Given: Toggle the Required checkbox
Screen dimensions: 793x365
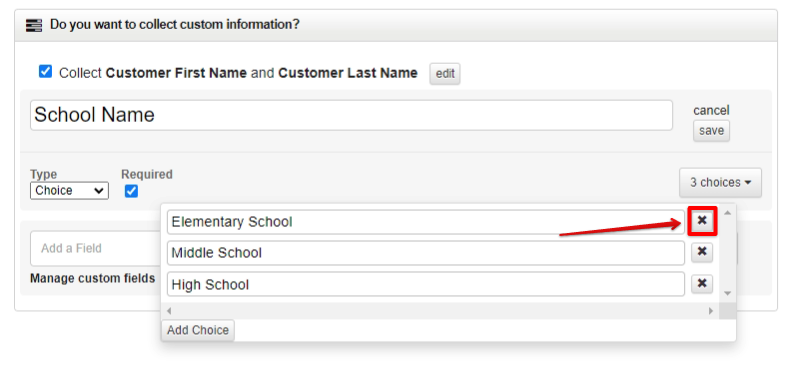Looking at the screenshot, I should coord(131,191).
